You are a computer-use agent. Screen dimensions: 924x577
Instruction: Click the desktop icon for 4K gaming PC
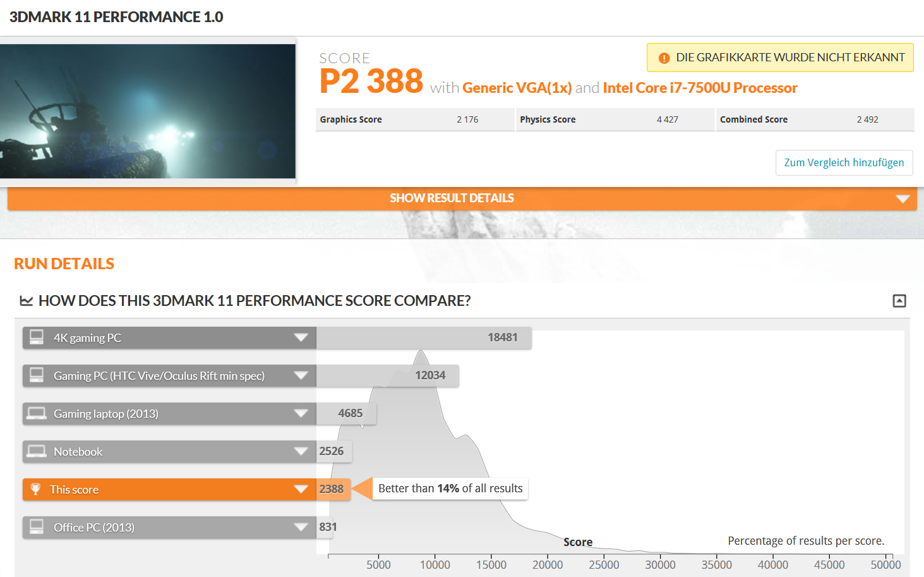pyautogui.click(x=37, y=337)
